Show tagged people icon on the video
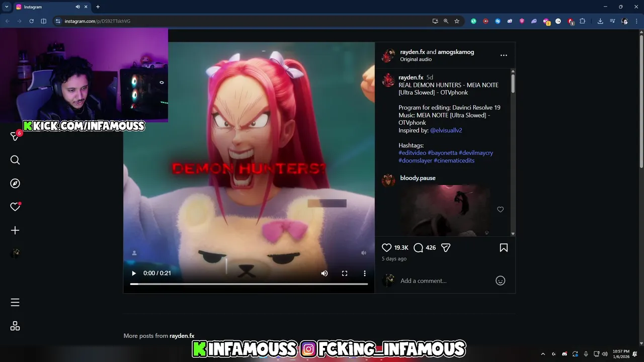Screen dimensions: 644x362 134,253
